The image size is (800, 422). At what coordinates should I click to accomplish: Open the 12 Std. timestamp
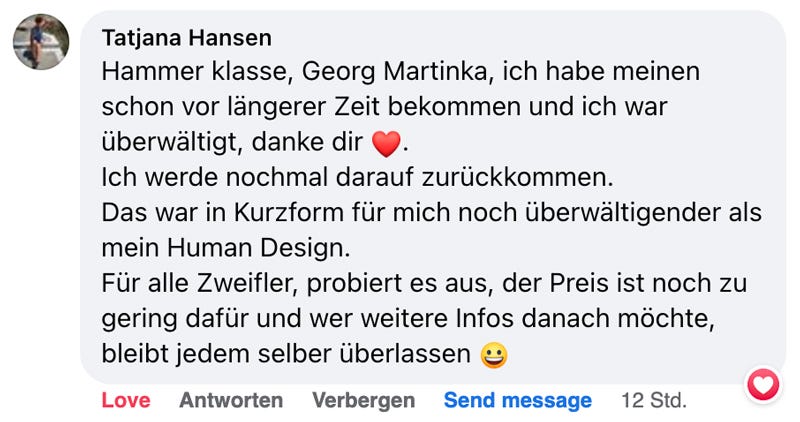(x=654, y=400)
